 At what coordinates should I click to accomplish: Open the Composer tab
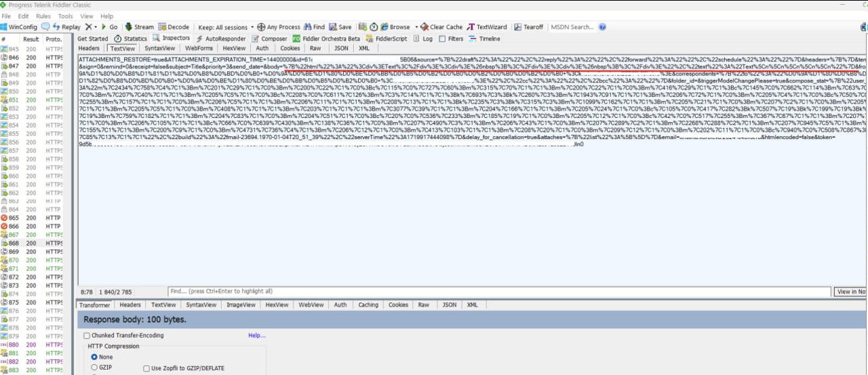(x=270, y=39)
